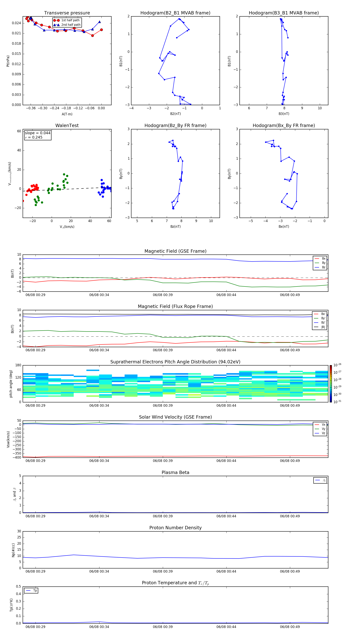Click the Bx entry in the GSE legend
The height and width of the screenshot is (644, 351).
[320, 259]
